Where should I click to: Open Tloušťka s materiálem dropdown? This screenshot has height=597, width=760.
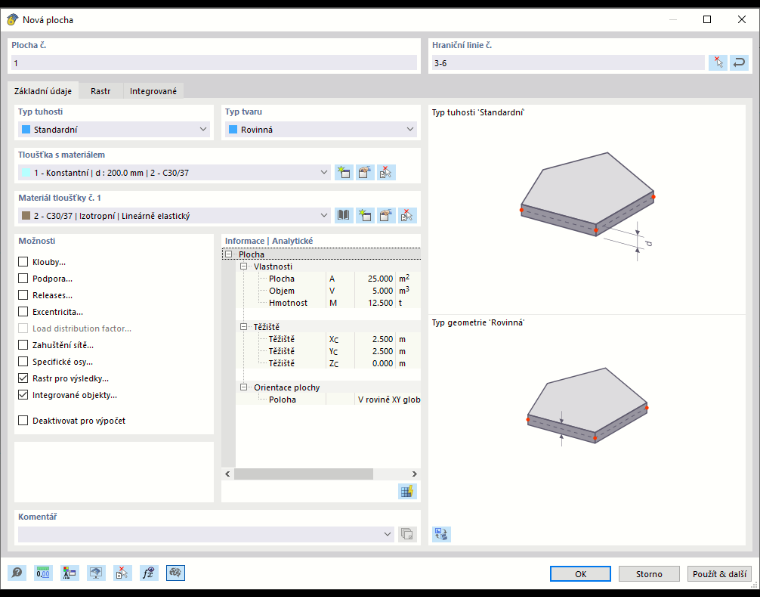tap(174, 173)
